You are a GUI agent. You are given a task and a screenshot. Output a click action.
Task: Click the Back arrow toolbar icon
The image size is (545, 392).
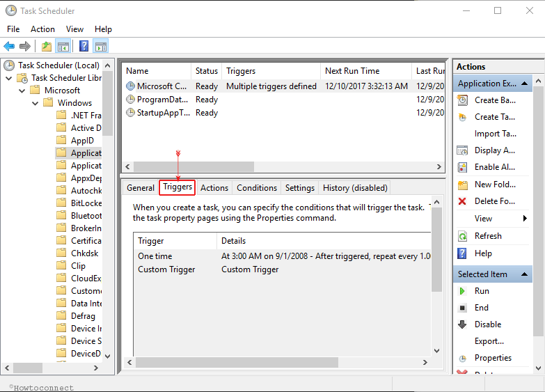9,47
